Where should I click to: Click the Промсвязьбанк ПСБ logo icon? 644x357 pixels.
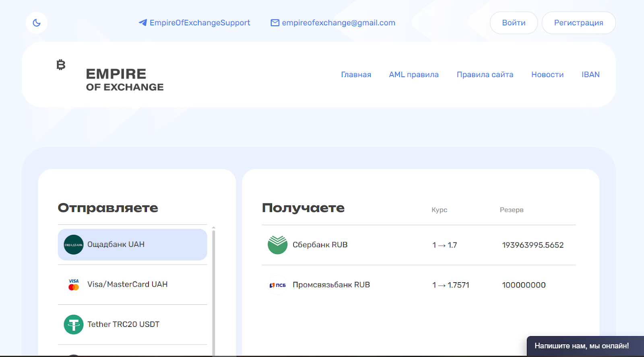[278, 285]
